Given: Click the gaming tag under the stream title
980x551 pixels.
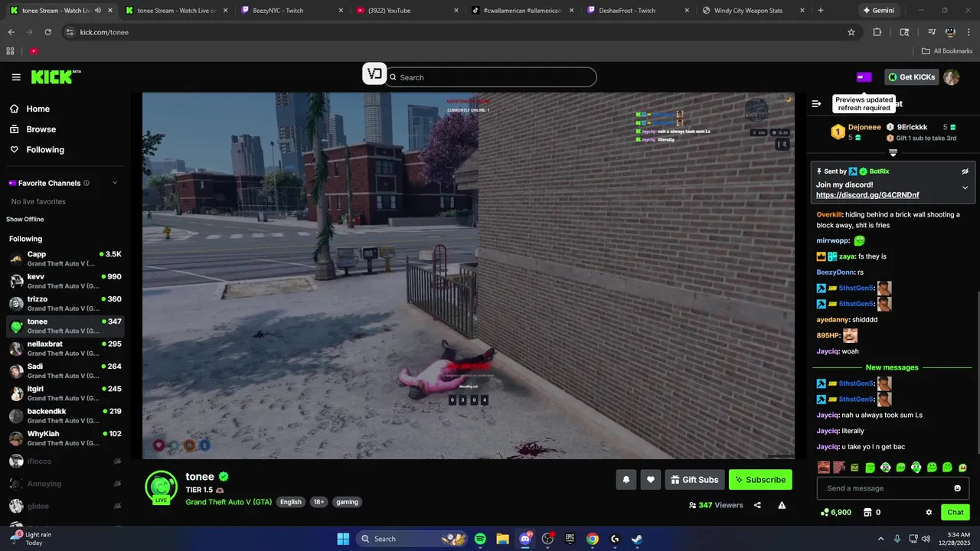Looking at the screenshot, I should tap(347, 502).
